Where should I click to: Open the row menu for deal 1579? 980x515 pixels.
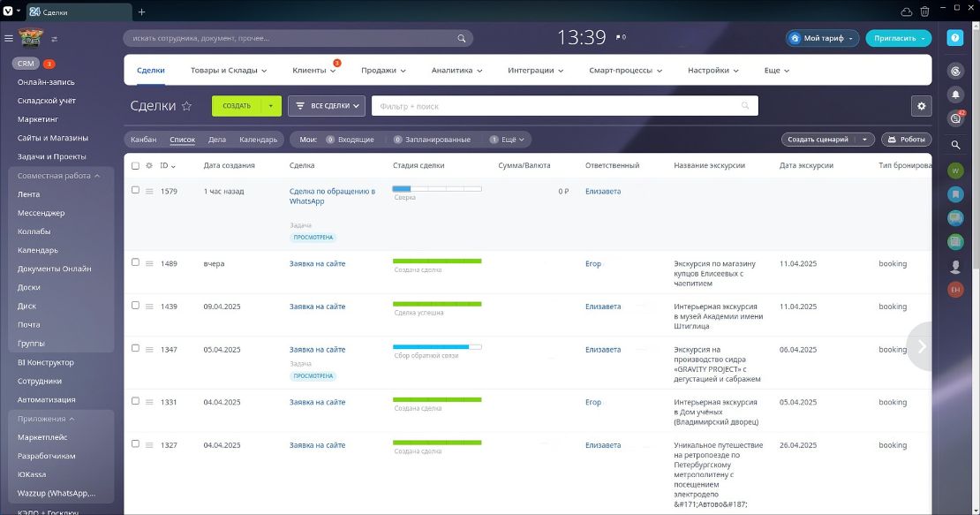pyautogui.click(x=149, y=192)
